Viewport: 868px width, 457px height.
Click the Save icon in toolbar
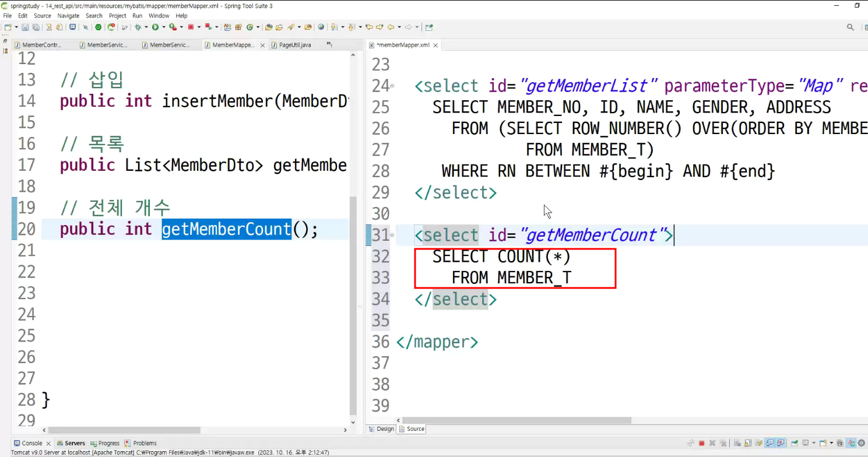25,27
